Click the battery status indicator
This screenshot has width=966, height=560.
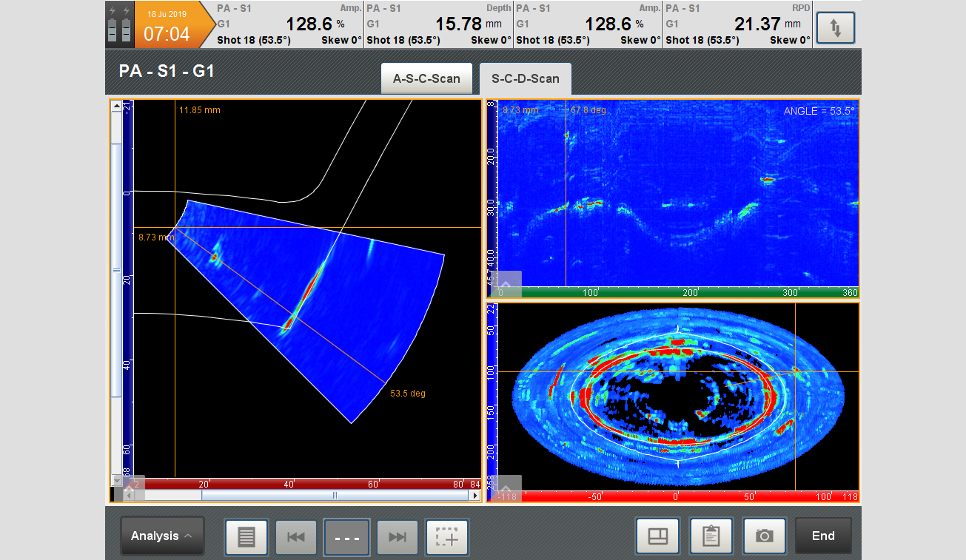coord(119,24)
